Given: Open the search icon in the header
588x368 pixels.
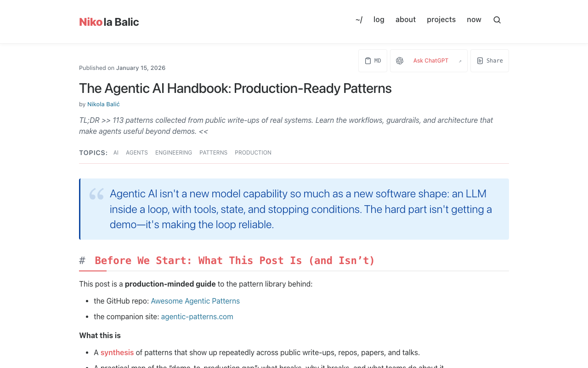Looking at the screenshot, I should coord(496,19).
